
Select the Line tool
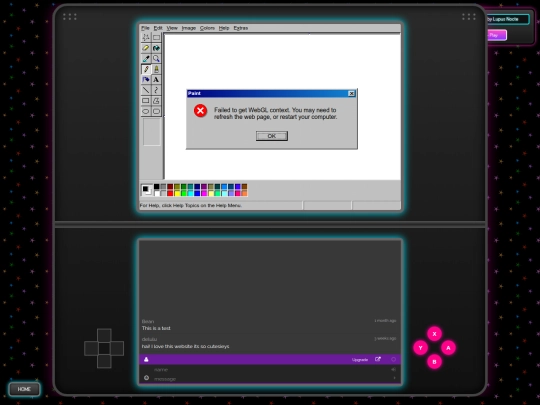coord(146,90)
